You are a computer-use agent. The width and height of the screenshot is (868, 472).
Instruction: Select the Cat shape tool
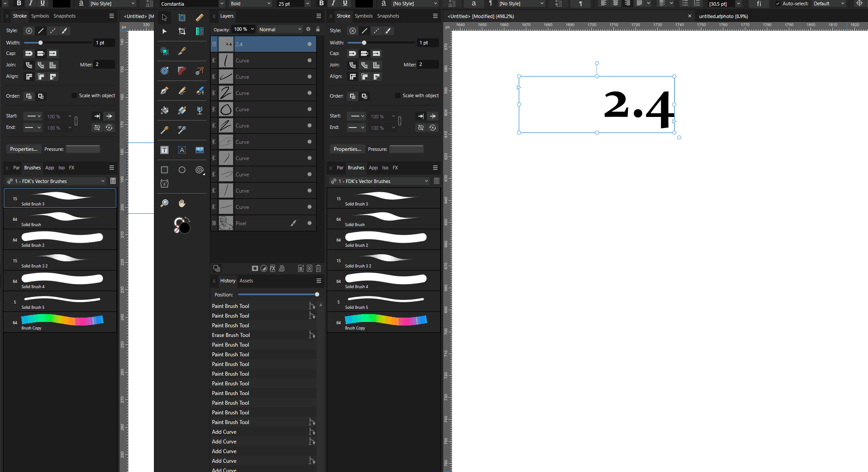coord(164,183)
